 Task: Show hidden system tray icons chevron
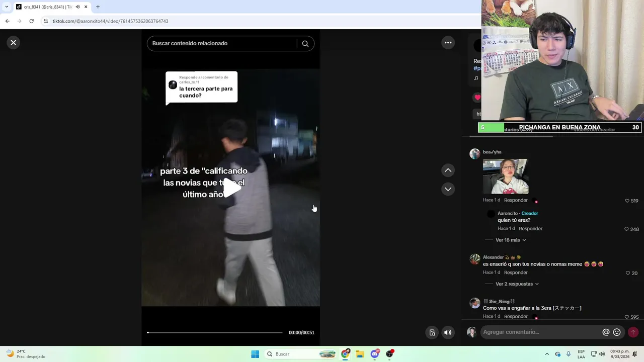click(547, 354)
